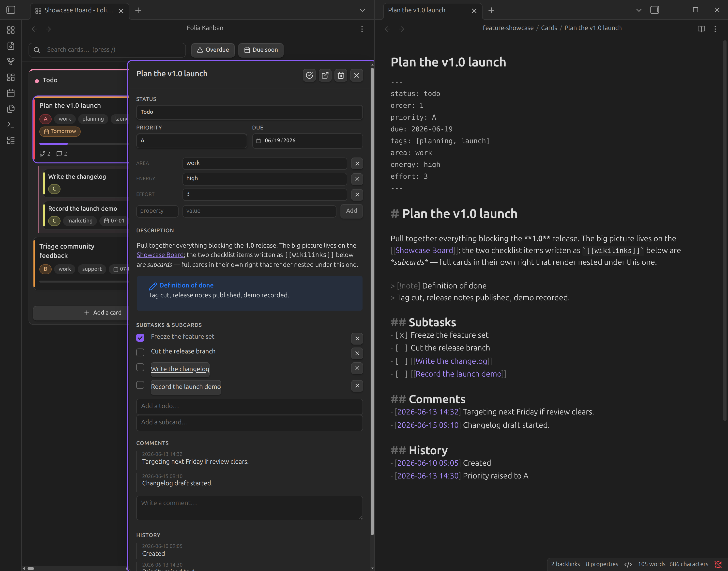Check 'Cut the release branch' subtask
This screenshot has height=571, width=728.
[140, 352]
